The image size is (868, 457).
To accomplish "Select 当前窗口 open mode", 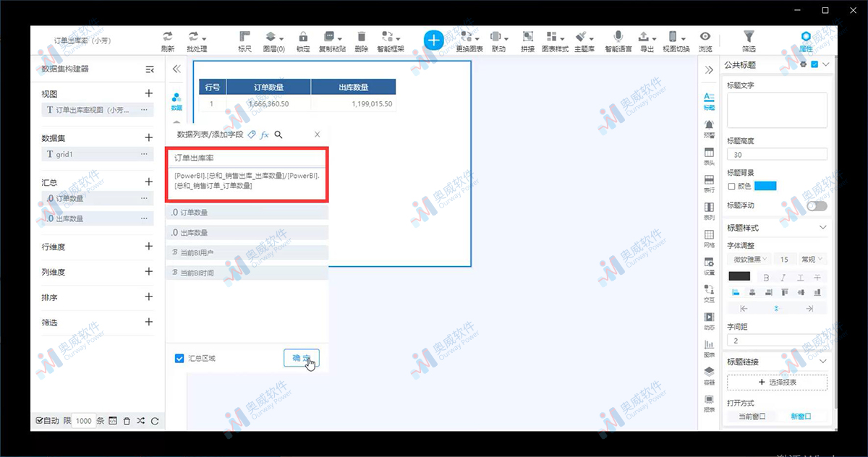I will pyautogui.click(x=752, y=417).
